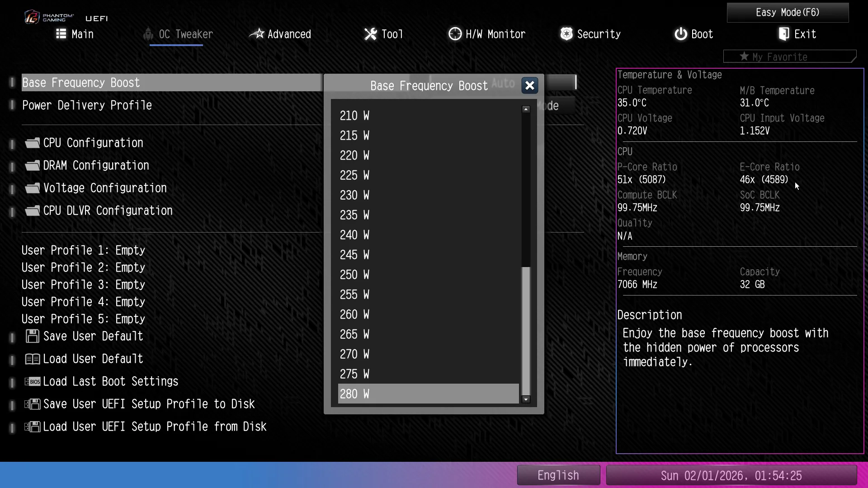Select User Profile 3: Empty entry
Image resolution: width=868 pixels, height=488 pixels.
[84, 285]
